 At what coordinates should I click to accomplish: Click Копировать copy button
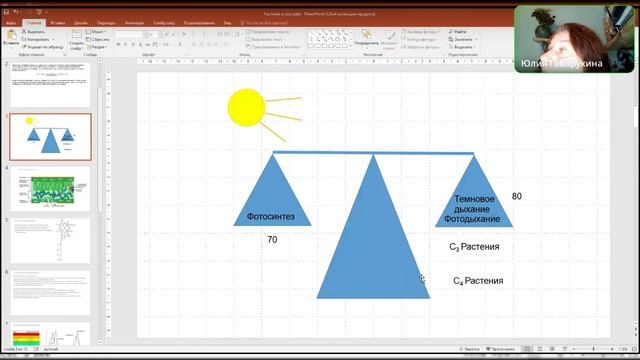(x=36, y=39)
